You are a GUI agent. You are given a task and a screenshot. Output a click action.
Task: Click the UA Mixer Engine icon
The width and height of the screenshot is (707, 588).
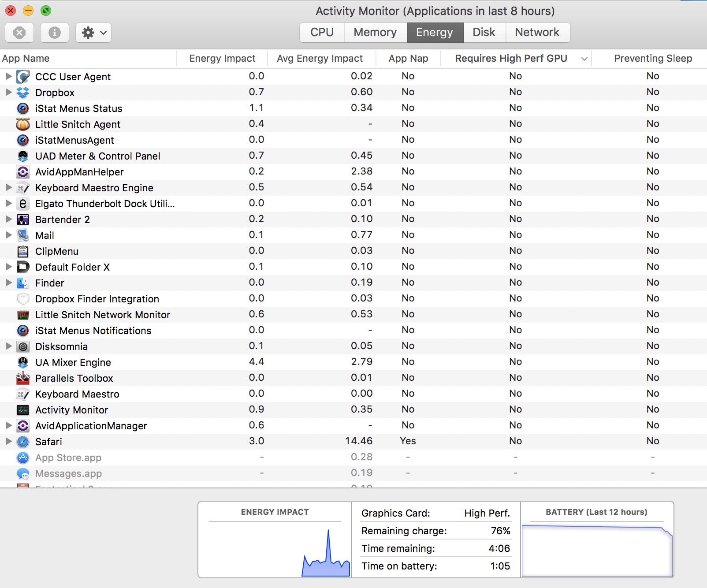23,362
